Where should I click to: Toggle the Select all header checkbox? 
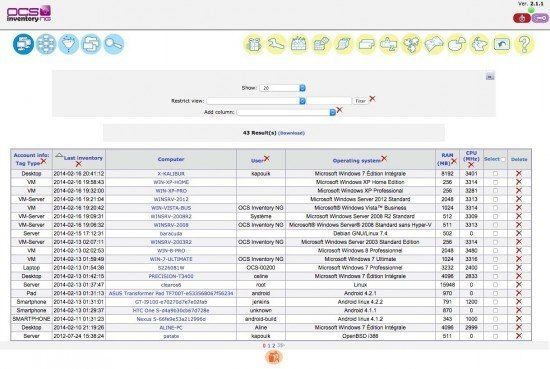[x=503, y=160]
